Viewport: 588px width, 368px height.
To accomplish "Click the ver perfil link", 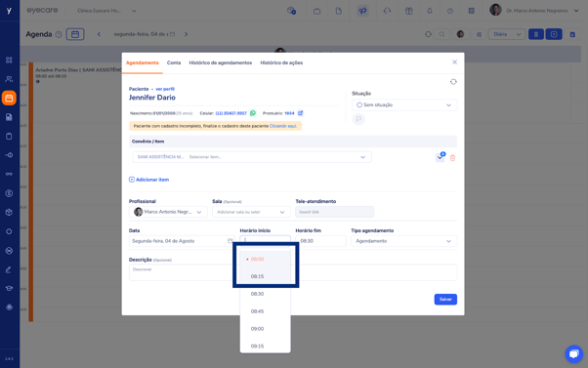I will tap(165, 89).
